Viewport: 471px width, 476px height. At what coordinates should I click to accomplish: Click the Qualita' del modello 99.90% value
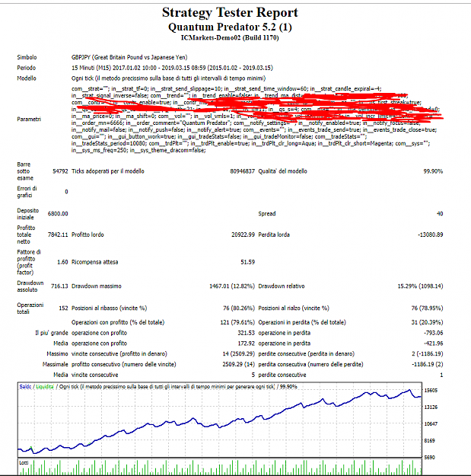click(433, 171)
